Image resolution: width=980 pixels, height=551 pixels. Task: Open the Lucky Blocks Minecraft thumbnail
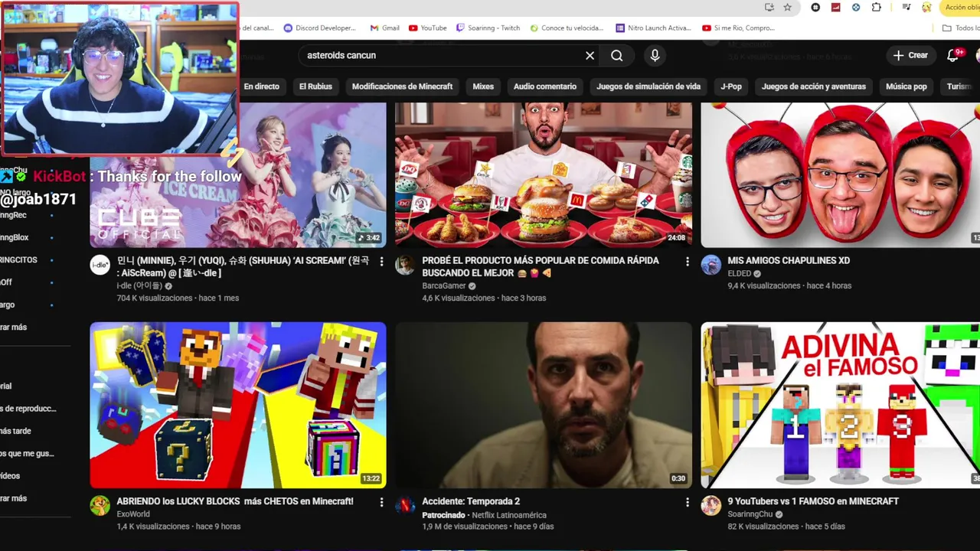[238, 405]
